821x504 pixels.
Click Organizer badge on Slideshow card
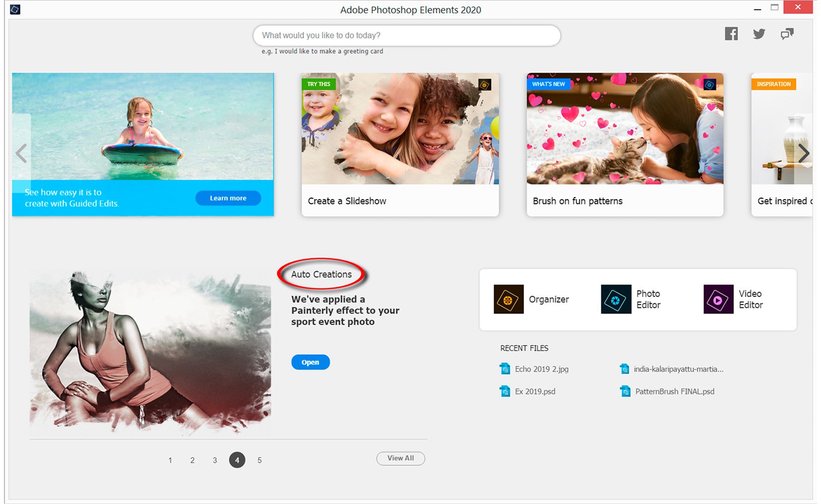[x=484, y=85]
